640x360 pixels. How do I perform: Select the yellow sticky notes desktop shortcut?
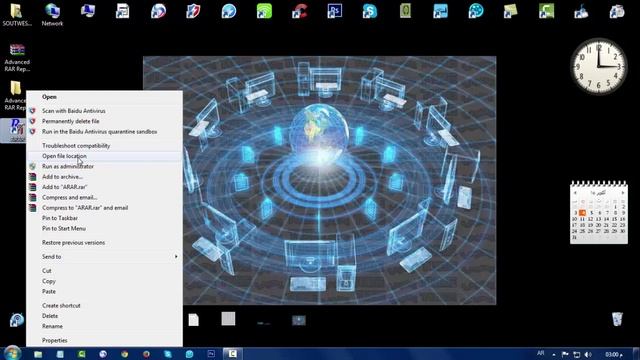coord(510,11)
